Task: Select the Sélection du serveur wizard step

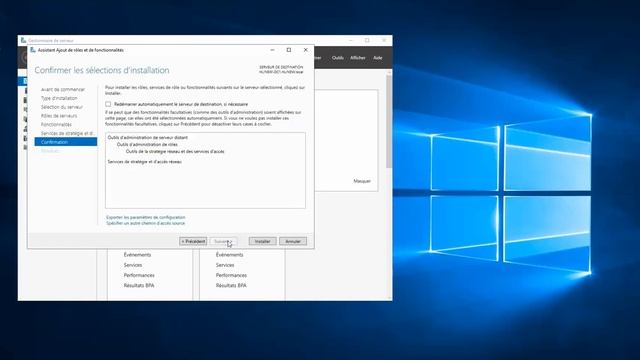Action: click(x=62, y=107)
